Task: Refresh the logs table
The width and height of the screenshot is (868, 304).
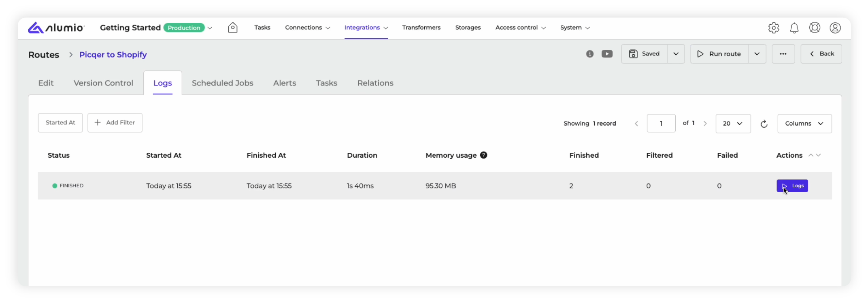Action: (x=764, y=124)
